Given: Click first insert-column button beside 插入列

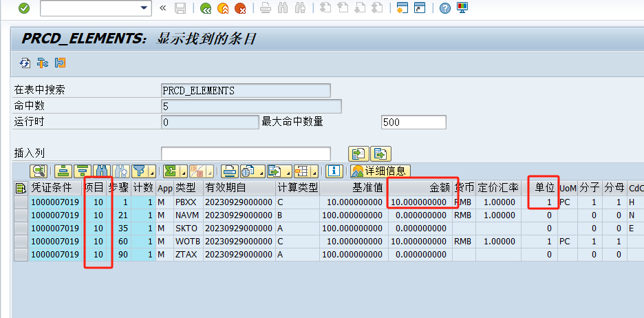Looking at the screenshot, I should 359,153.
